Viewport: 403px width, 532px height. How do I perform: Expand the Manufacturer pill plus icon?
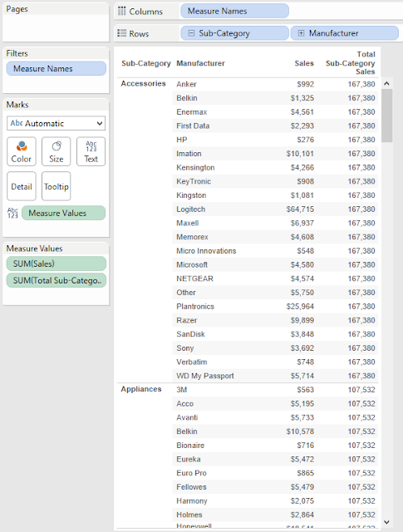(301, 33)
